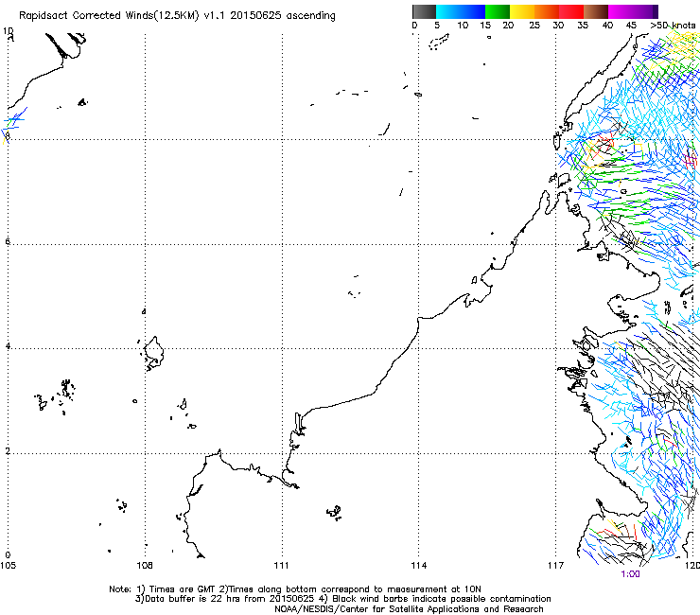The image size is (700, 615).
Task: Click the longitude label '114'
Action: [x=419, y=566]
